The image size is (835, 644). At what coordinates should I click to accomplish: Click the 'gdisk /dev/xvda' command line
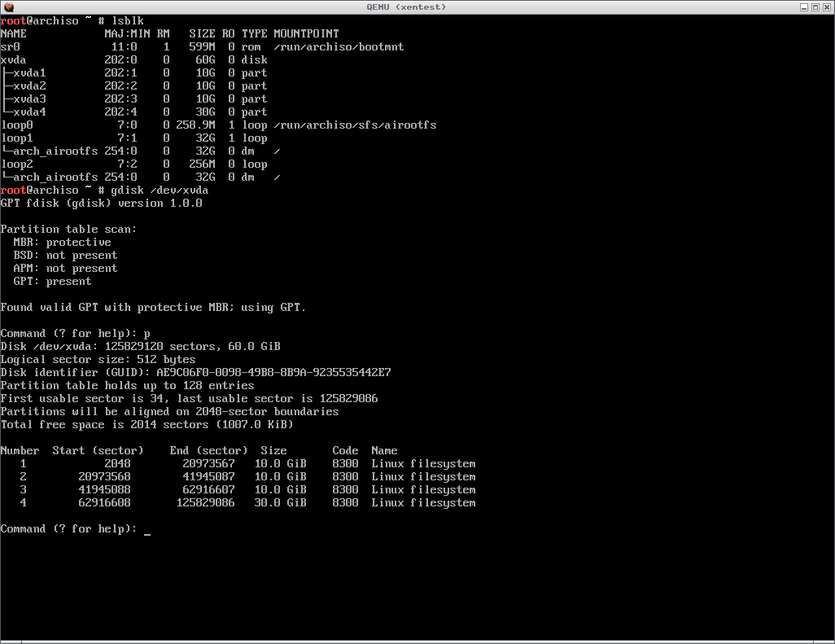click(160, 191)
